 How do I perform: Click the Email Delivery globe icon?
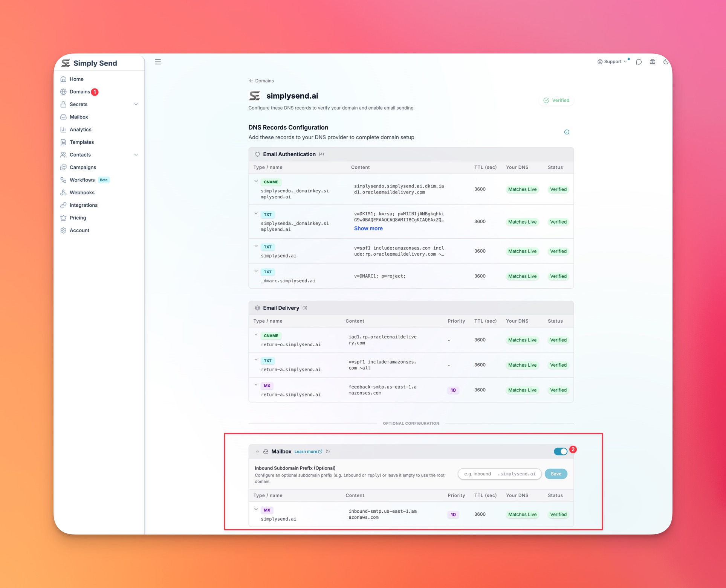[x=257, y=308]
